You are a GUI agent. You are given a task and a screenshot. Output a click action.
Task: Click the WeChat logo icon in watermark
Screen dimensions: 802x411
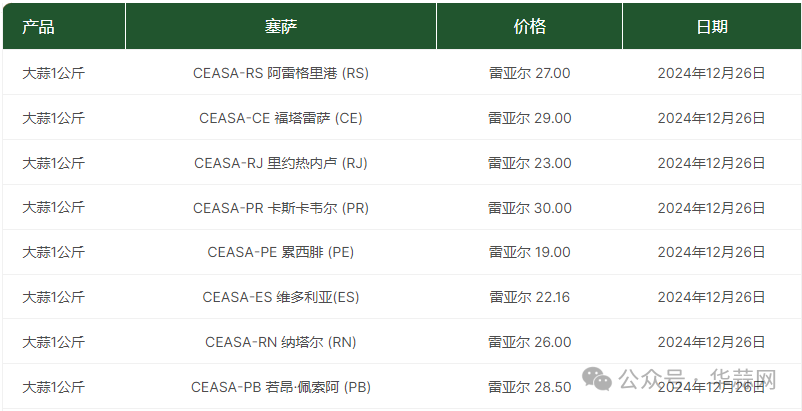pos(597,379)
